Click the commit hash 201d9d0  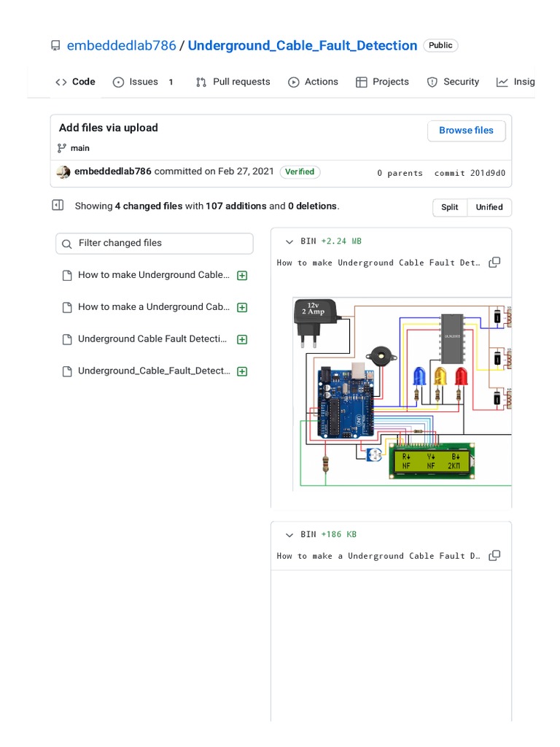[x=488, y=173]
